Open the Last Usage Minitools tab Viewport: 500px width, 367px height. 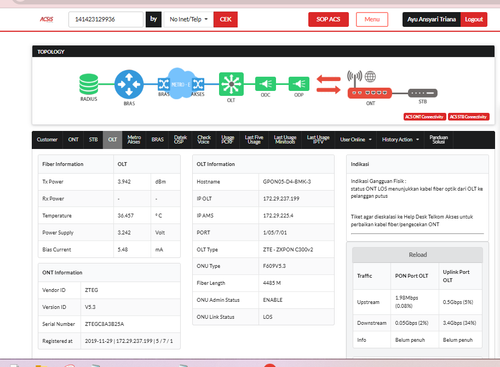pyautogui.click(x=285, y=140)
